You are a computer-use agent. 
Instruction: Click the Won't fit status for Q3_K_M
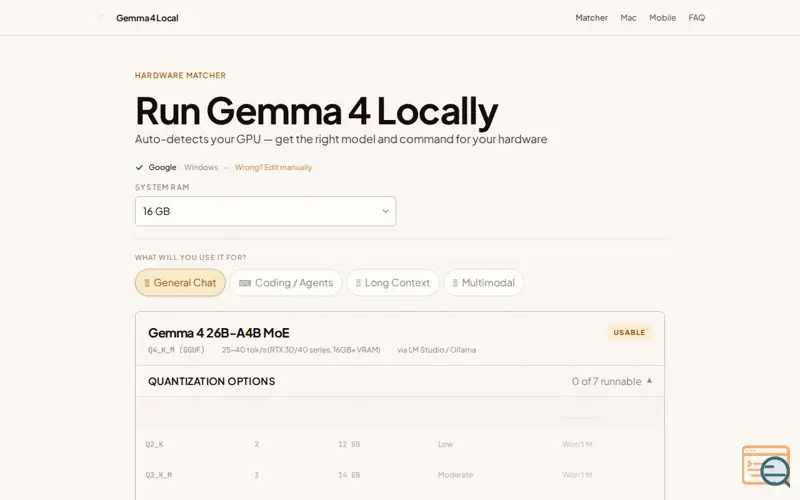(x=578, y=475)
